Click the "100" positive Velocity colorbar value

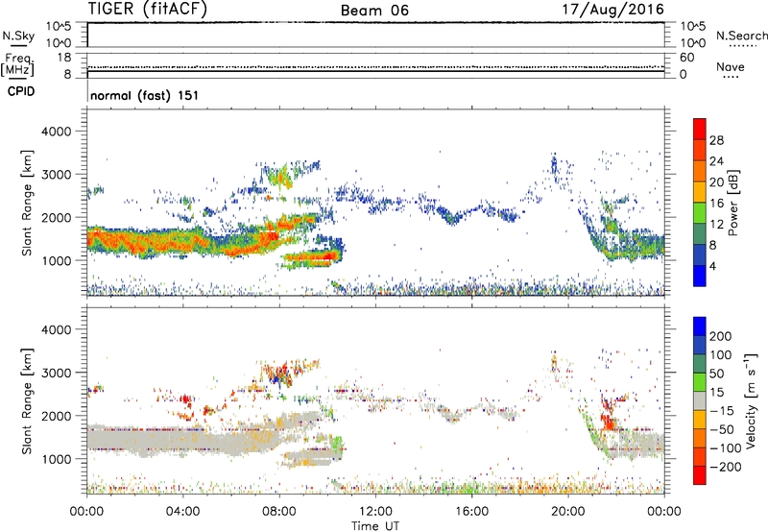[x=721, y=355]
